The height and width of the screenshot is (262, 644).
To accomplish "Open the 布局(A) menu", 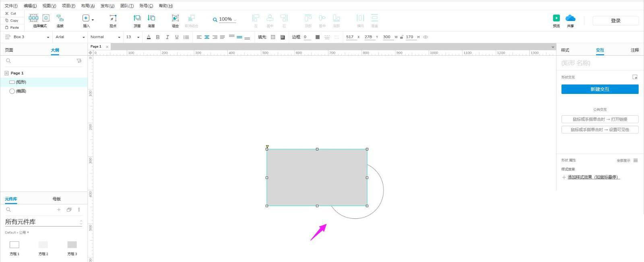I will click(x=88, y=6).
